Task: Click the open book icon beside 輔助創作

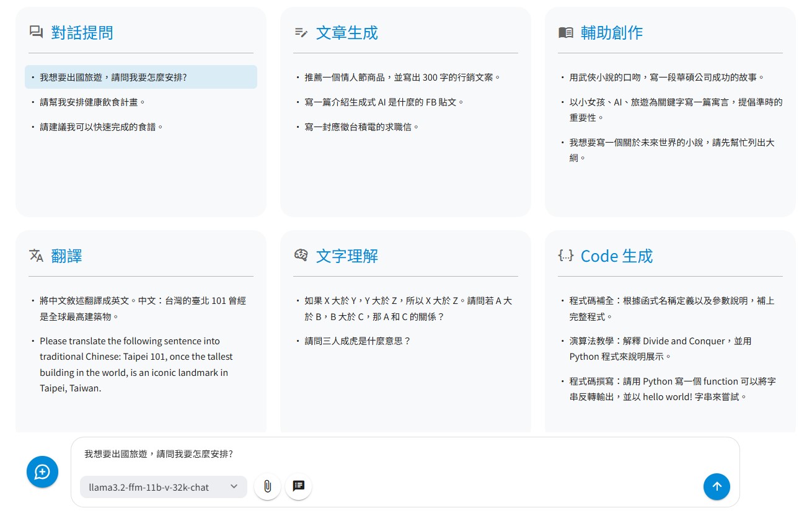Action: (566, 32)
